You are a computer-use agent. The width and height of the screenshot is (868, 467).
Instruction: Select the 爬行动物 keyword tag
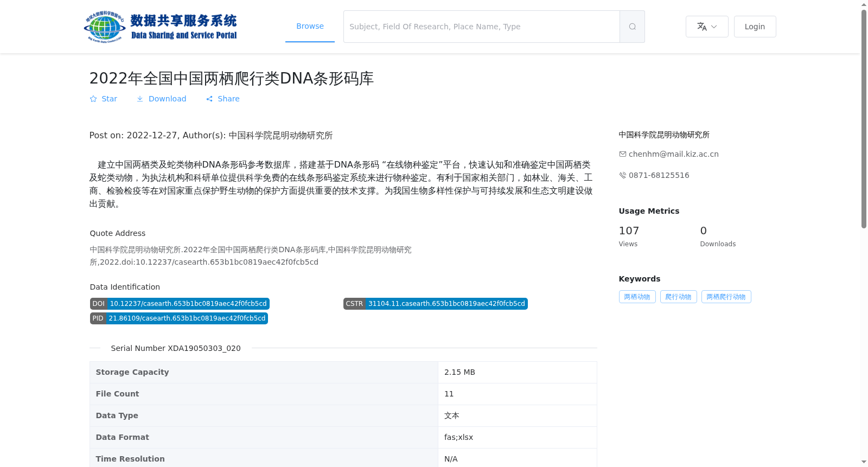[678, 297]
